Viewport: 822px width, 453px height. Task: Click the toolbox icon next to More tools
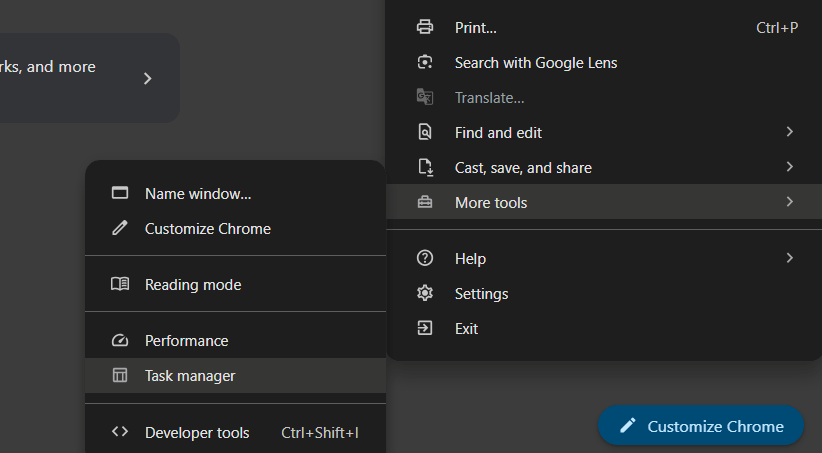[x=425, y=202]
